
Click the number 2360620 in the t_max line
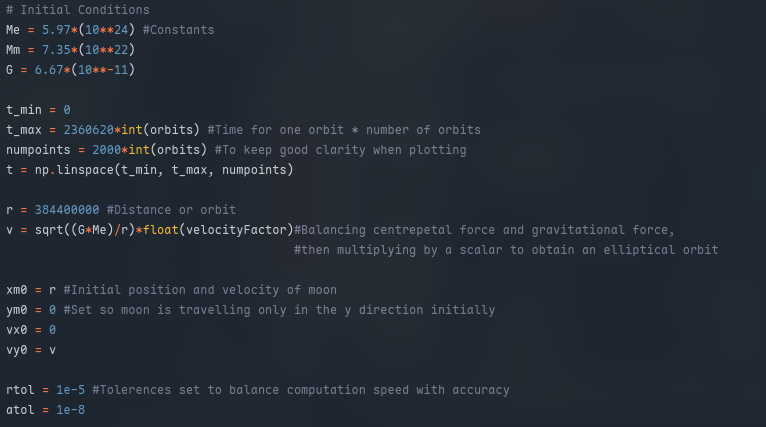[x=88, y=130]
